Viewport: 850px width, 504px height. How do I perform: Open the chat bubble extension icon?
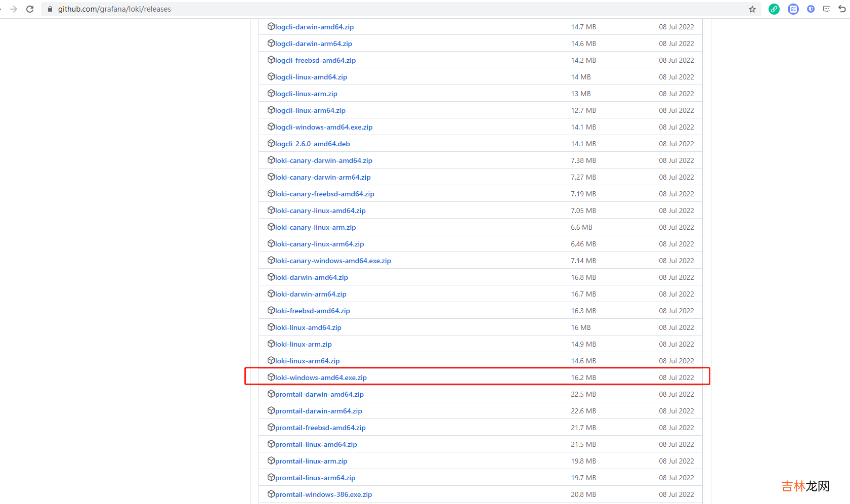(x=827, y=9)
